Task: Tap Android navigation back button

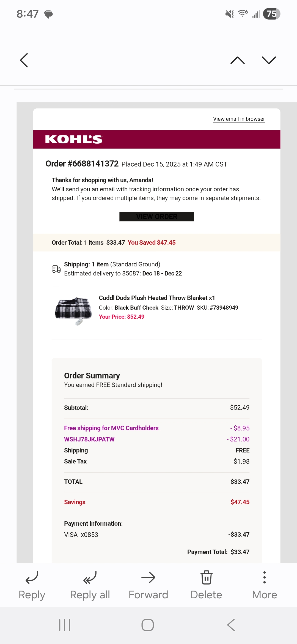Action: click(231, 625)
